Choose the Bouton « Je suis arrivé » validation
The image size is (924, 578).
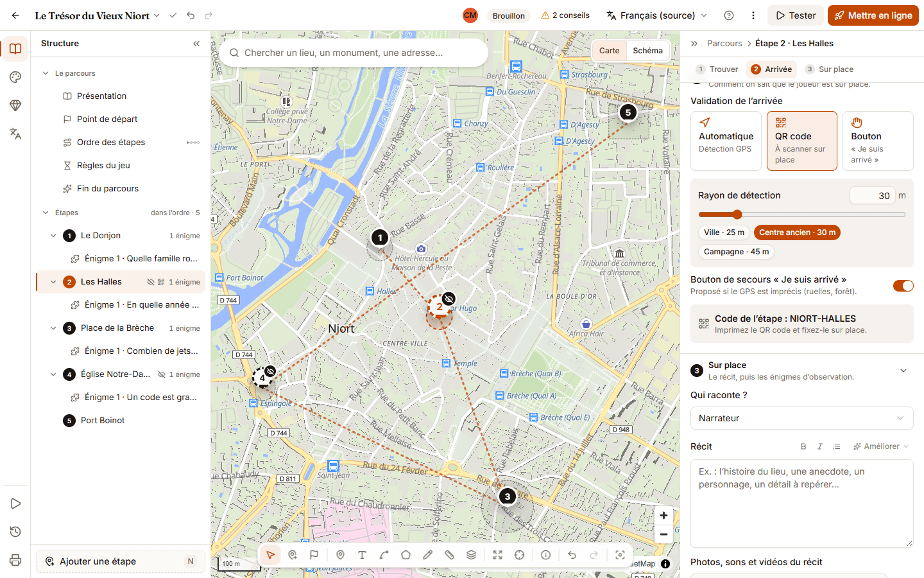tap(878, 141)
